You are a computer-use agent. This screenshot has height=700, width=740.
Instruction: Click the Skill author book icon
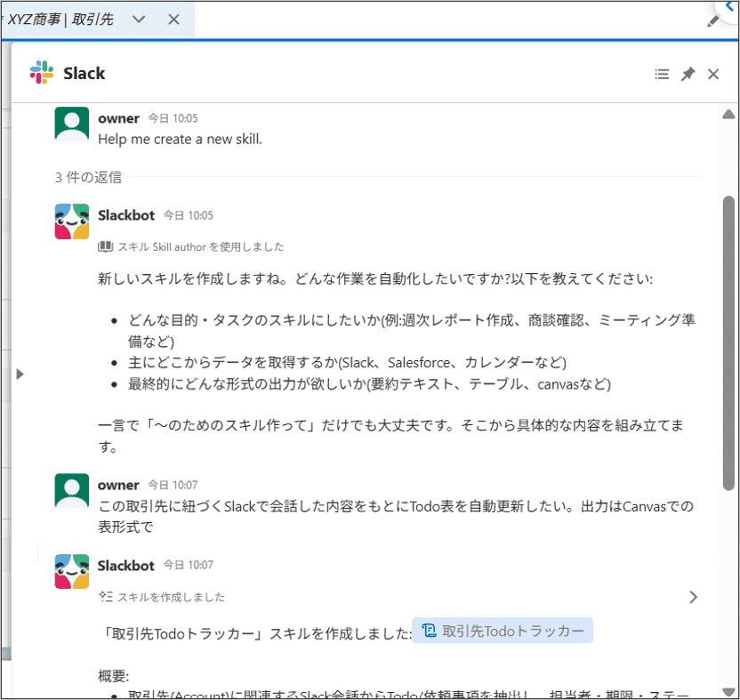[105, 246]
